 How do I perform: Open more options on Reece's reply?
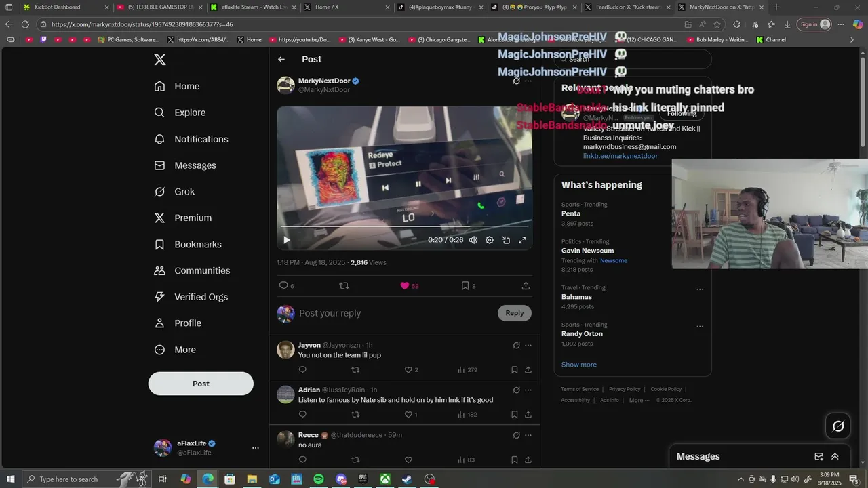tap(528, 435)
